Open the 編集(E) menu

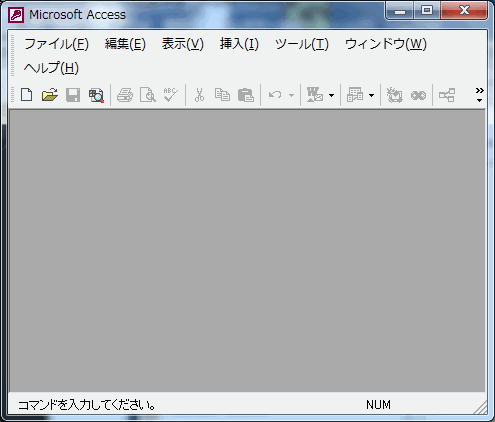[x=125, y=44]
